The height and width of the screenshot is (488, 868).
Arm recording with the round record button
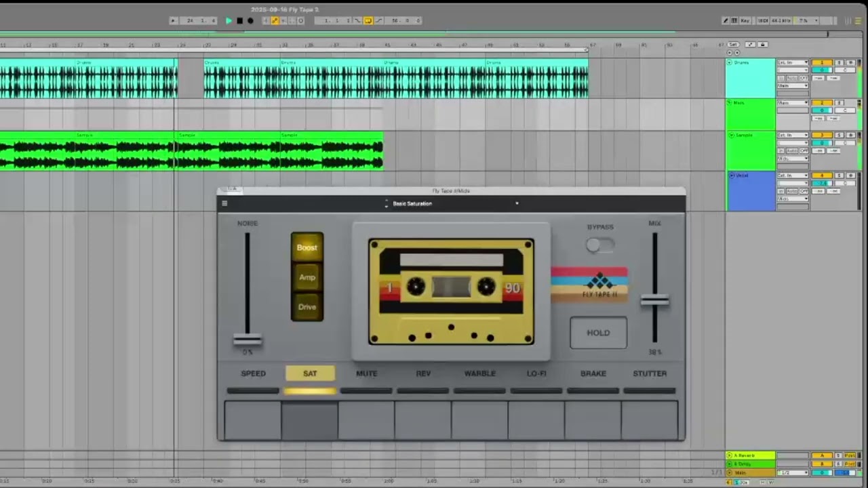(x=250, y=21)
